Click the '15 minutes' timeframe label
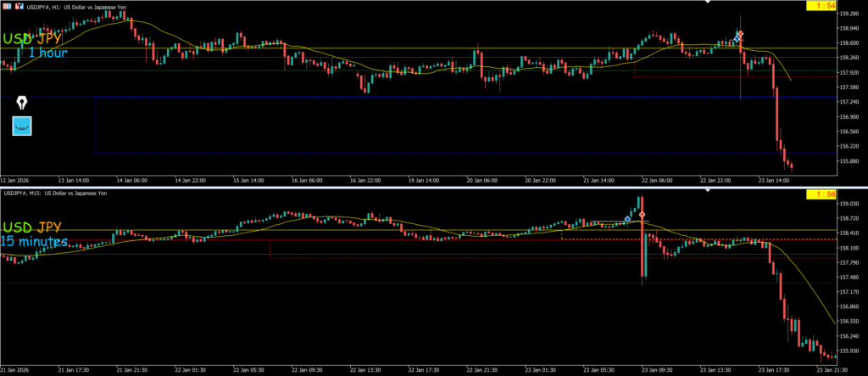This screenshot has width=868, height=376. (x=34, y=242)
